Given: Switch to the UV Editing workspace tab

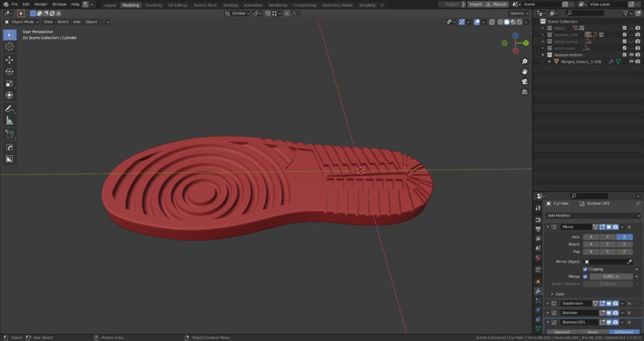Looking at the screenshot, I should [177, 5].
